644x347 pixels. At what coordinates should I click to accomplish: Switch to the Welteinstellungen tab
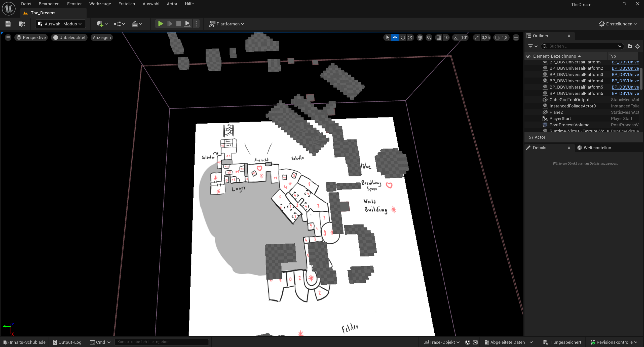click(x=596, y=148)
